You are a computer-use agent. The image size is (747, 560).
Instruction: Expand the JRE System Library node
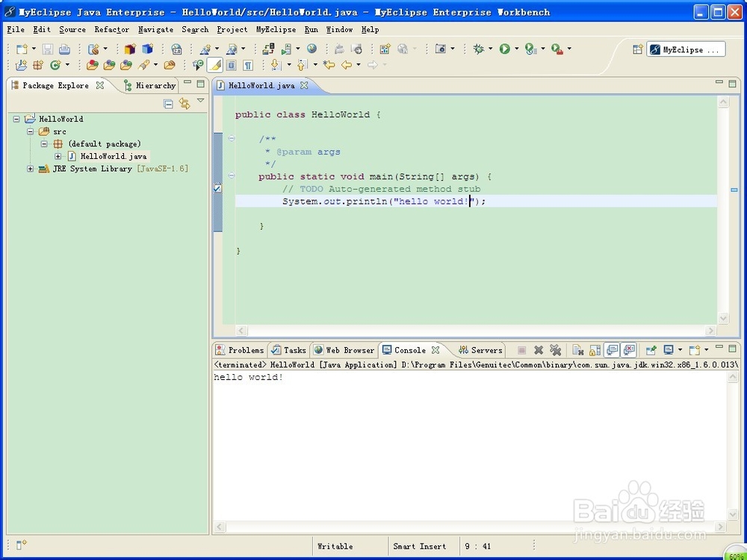point(31,169)
